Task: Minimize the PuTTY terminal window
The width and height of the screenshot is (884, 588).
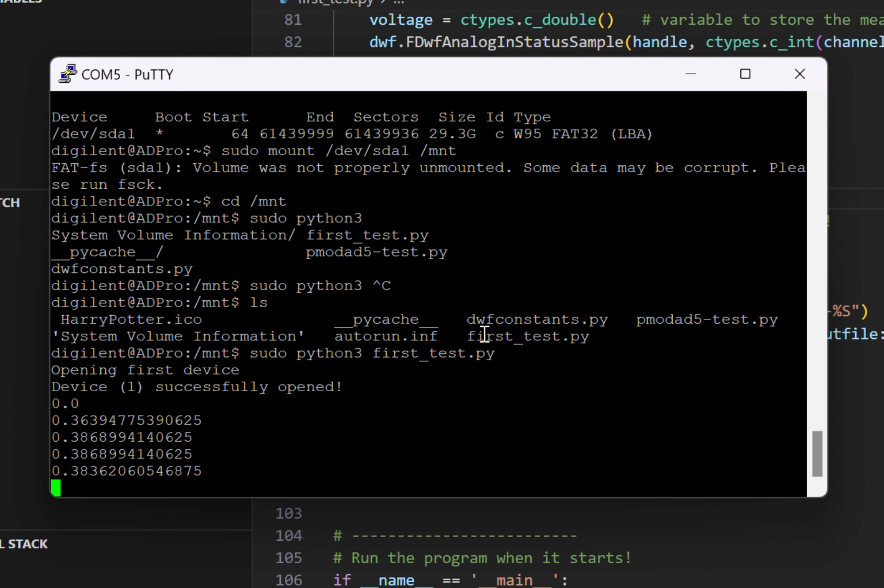Action: coord(690,74)
